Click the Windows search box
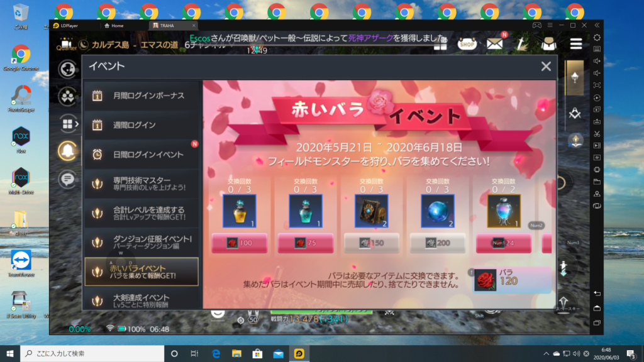 click(x=91, y=354)
